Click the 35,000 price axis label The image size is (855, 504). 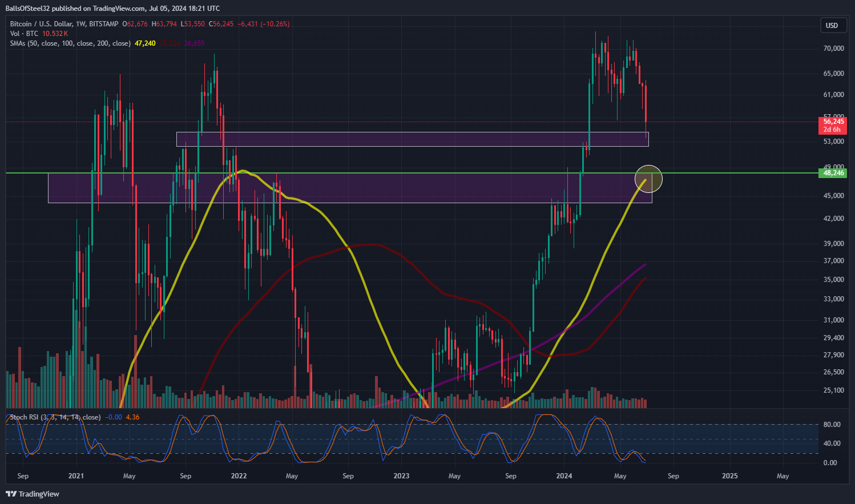click(833, 280)
